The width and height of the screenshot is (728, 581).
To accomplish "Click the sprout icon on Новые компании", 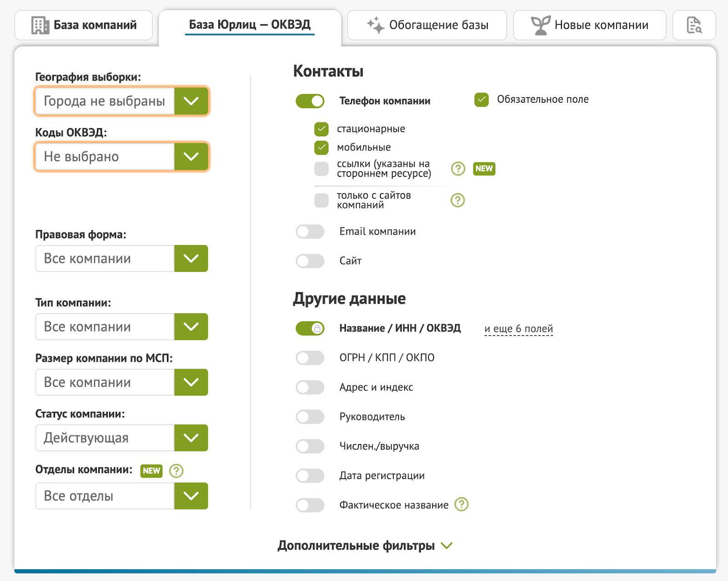I will [541, 25].
